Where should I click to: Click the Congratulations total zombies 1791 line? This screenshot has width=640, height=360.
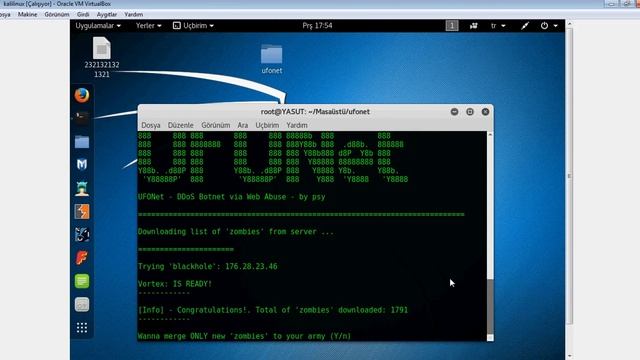273,310
